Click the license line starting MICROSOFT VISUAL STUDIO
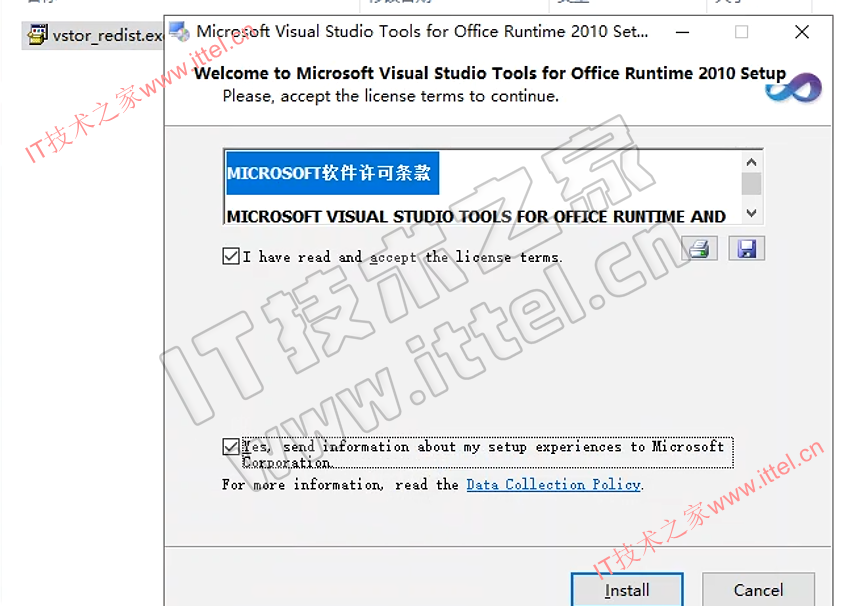850x606 pixels. click(x=476, y=216)
